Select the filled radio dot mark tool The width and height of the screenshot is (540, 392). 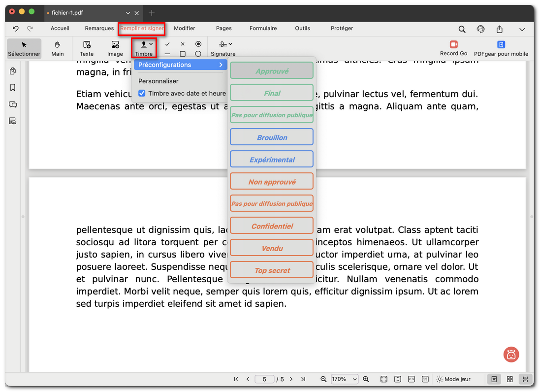click(198, 44)
